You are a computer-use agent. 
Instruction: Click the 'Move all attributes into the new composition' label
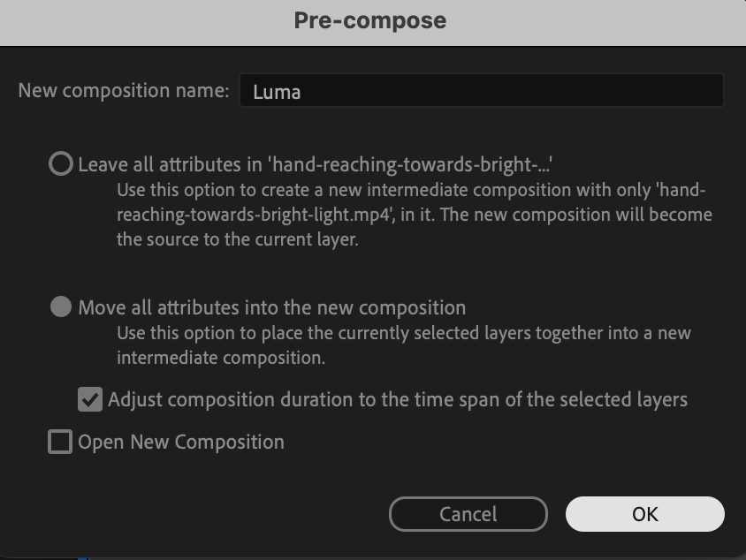click(271, 307)
